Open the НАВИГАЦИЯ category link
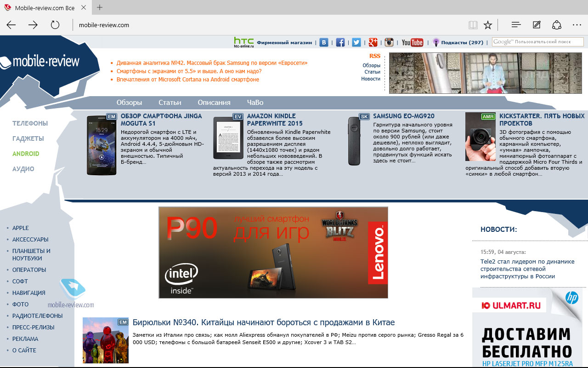 (29, 293)
